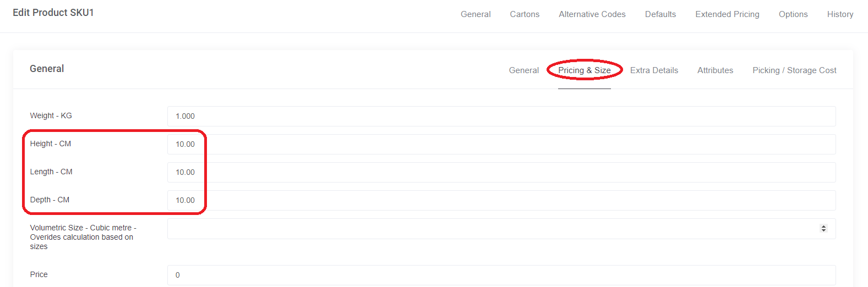Open the Defaults section

click(660, 14)
